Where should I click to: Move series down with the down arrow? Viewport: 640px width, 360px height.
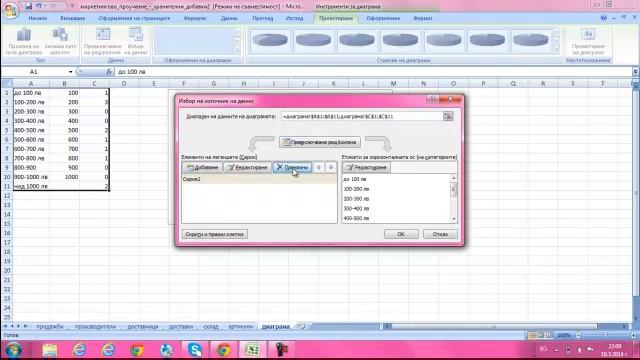pyautogui.click(x=331, y=167)
